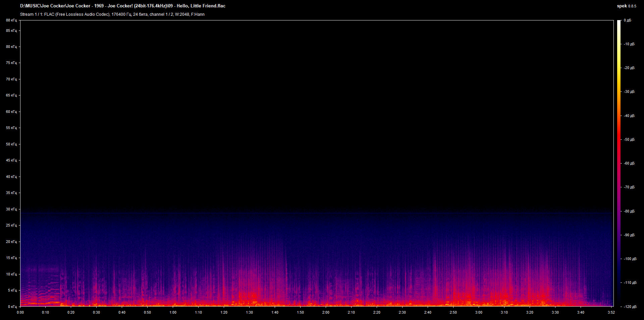Click the "-40 дБ" level scale label
The width and height of the screenshot is (644, 320).
629,116
